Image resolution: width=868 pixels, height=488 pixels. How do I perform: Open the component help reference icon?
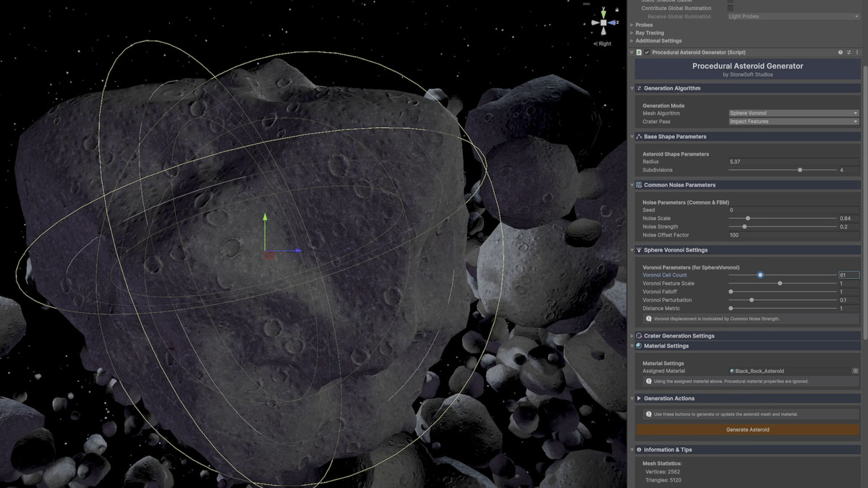tap(840, 52)
